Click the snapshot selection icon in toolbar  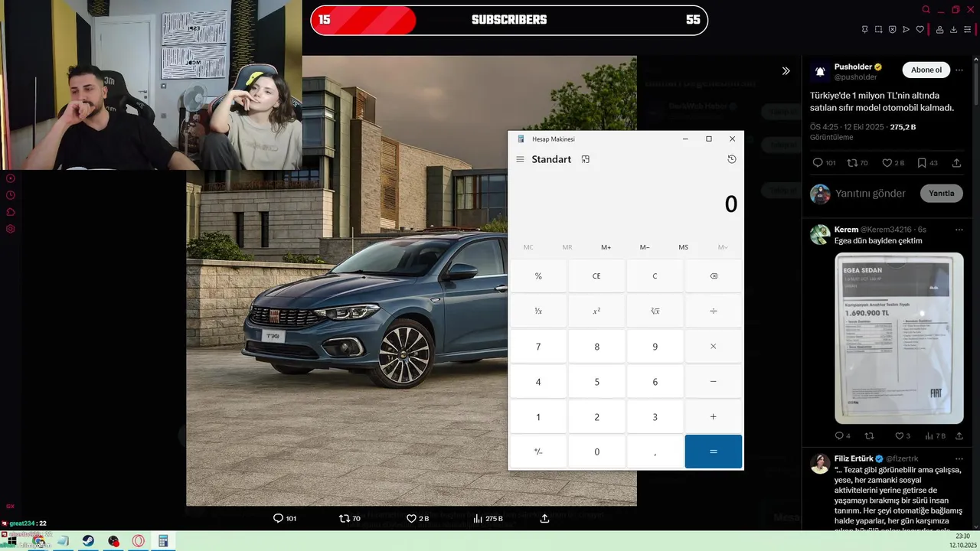(x=879, y=29)
